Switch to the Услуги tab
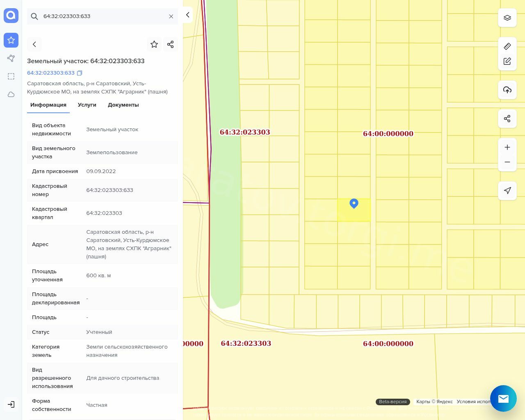The height and width of the screenshot is (420, 525). pos(87,105)
